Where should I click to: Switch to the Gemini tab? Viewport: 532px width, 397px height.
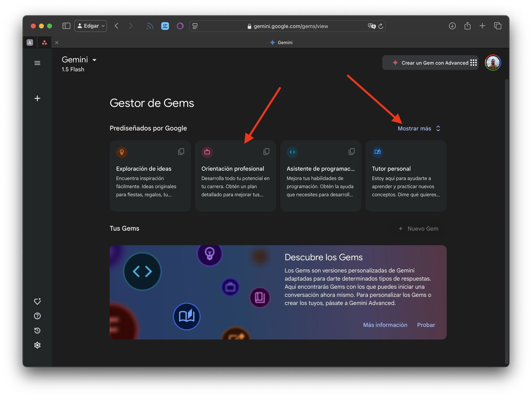(281, 42)
